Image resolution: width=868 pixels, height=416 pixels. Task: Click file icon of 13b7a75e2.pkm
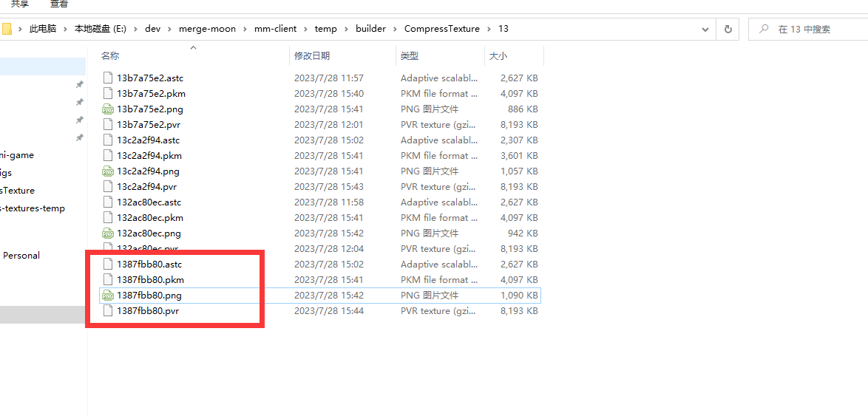coord(108,94)
